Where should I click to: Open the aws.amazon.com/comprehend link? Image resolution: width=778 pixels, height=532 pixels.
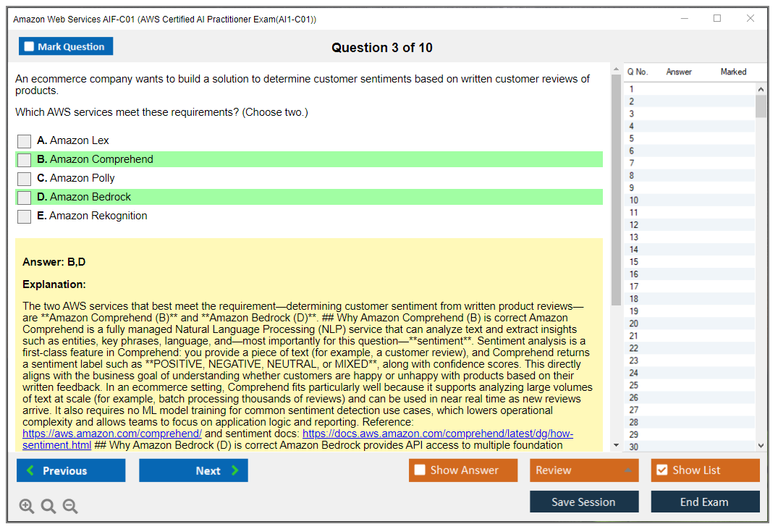(x=112, y=434)
